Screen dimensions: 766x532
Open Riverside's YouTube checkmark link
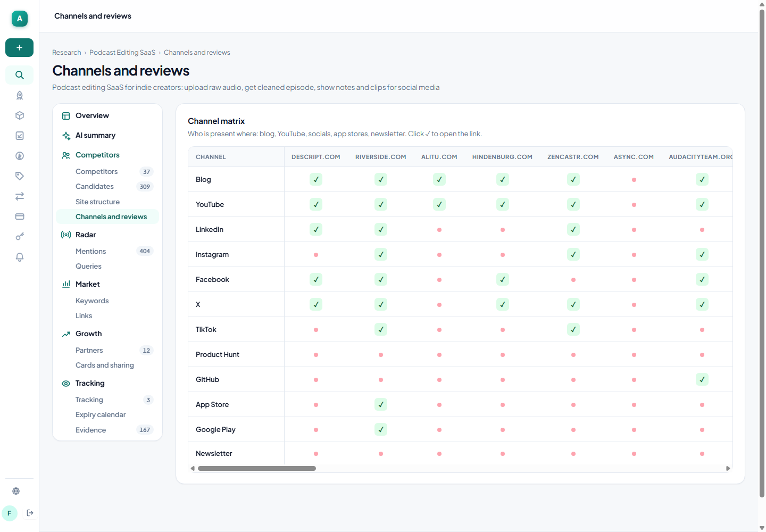(381, 204)
